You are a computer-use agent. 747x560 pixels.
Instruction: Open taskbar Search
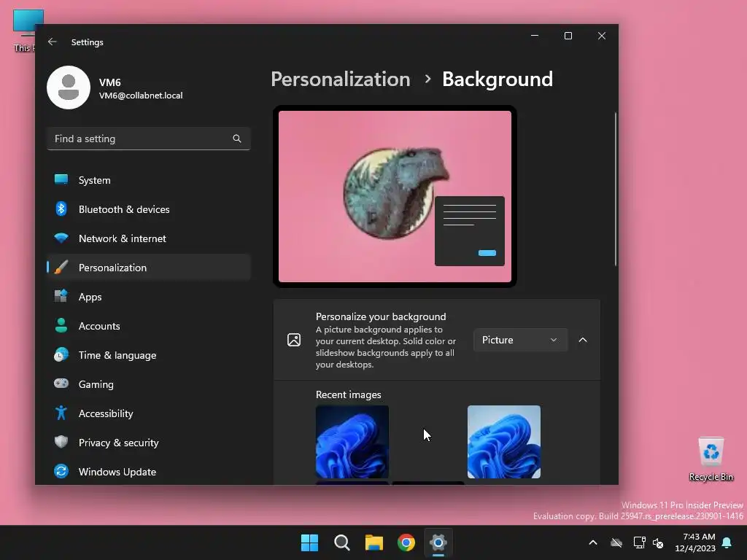342,542
